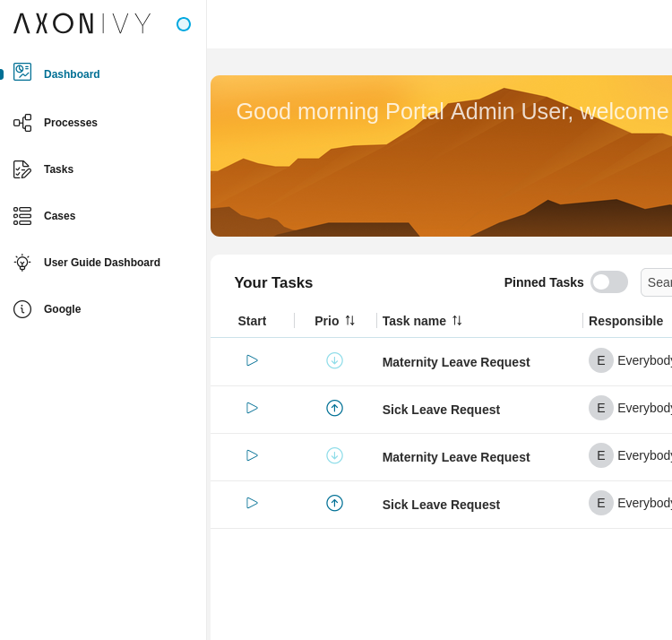
Task: Click the Google info icon
Action: click(22, 309)
